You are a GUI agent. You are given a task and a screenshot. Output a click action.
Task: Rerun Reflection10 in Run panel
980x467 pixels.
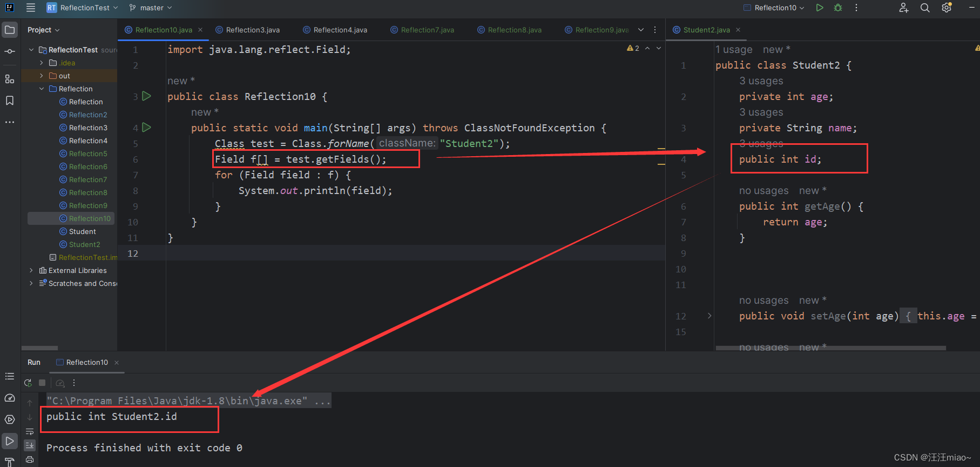[x=28, y=383]
